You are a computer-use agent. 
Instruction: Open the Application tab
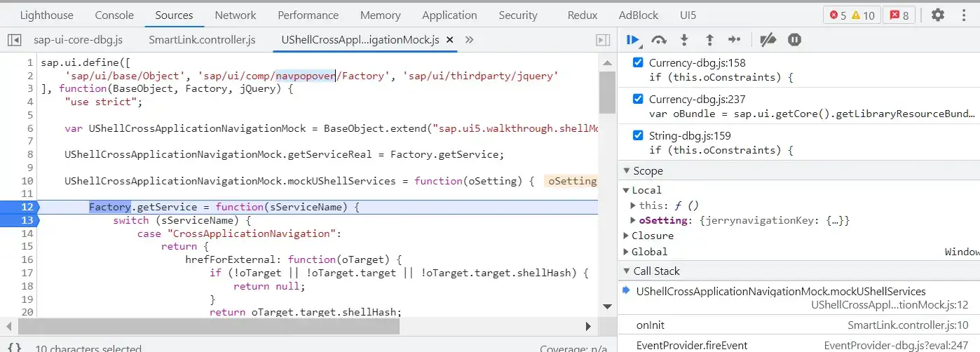pos(449,15)
